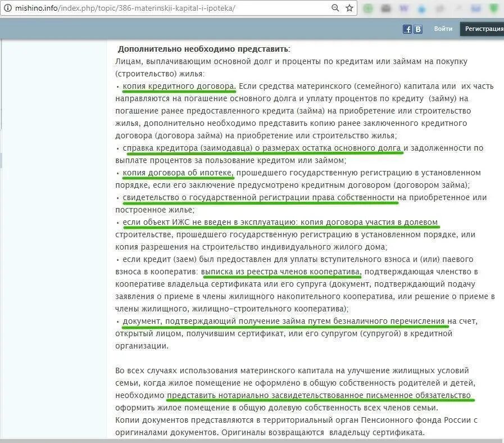The height and width of the screenshot is (443, 504).
Task: Click the line "выплате процентов за пользование кредитом или займом;"
Action: (230, 161)
